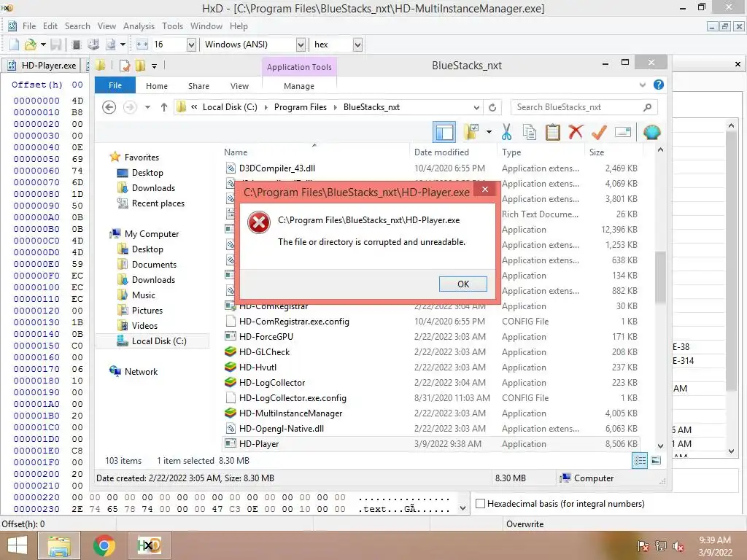This screenshot has width=747, height=560.
Task: Open the customize quick access toolbar dropdown
Action: 154,66
